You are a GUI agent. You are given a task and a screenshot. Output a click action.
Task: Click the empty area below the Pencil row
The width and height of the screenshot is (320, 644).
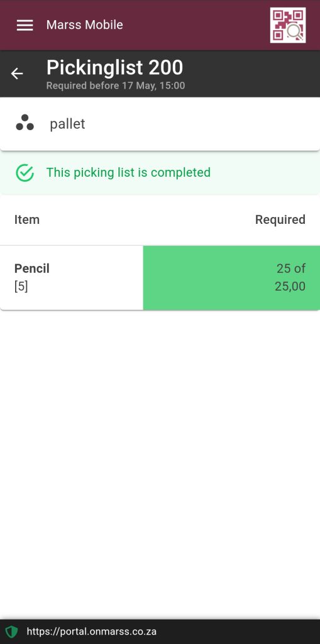tap(160, 464)
